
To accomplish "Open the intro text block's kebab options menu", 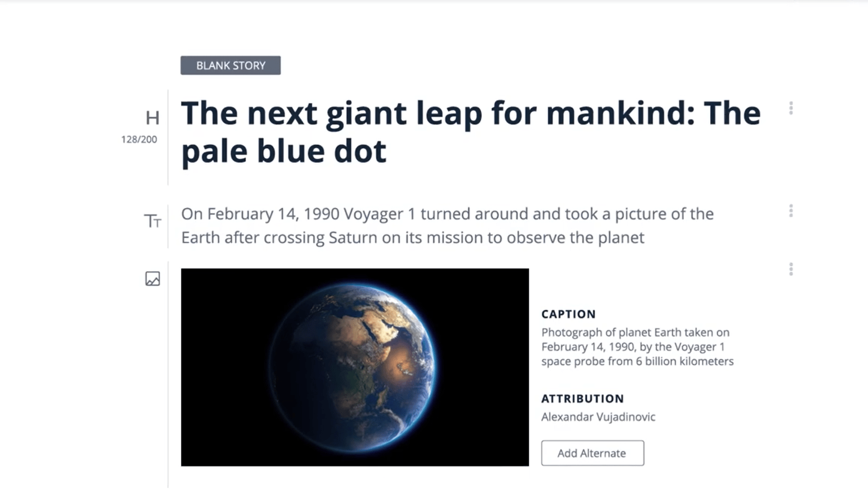I will pyautogui.click(x=791, y=211).
